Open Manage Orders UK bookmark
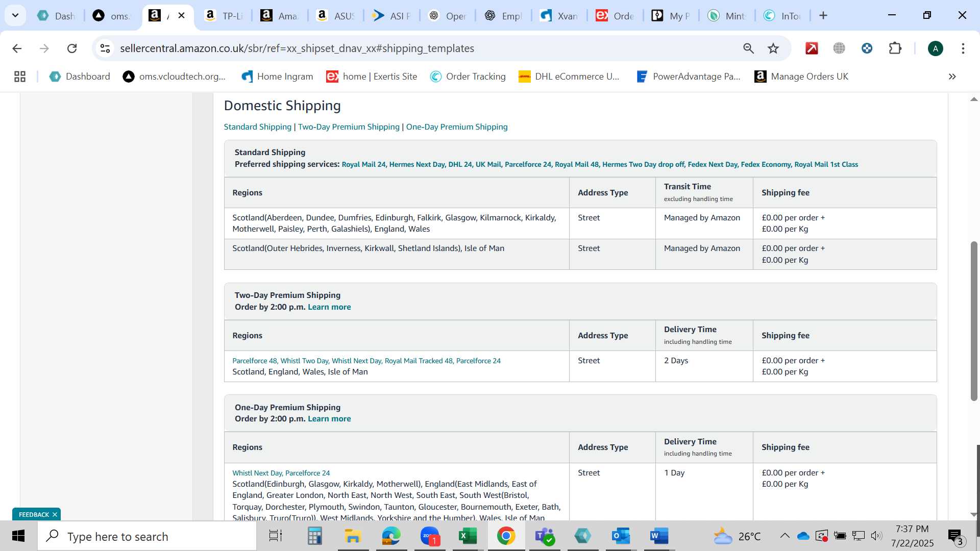This screenshot has width=980, height=551. tap(801, 77)
